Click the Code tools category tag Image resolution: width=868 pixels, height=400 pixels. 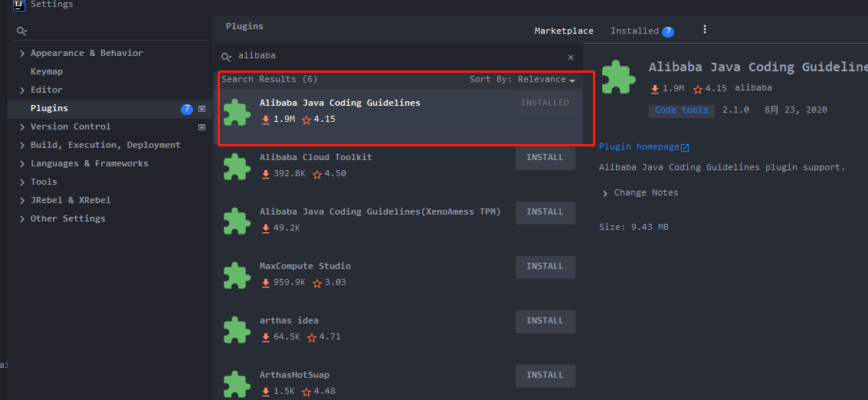(681, 110)
